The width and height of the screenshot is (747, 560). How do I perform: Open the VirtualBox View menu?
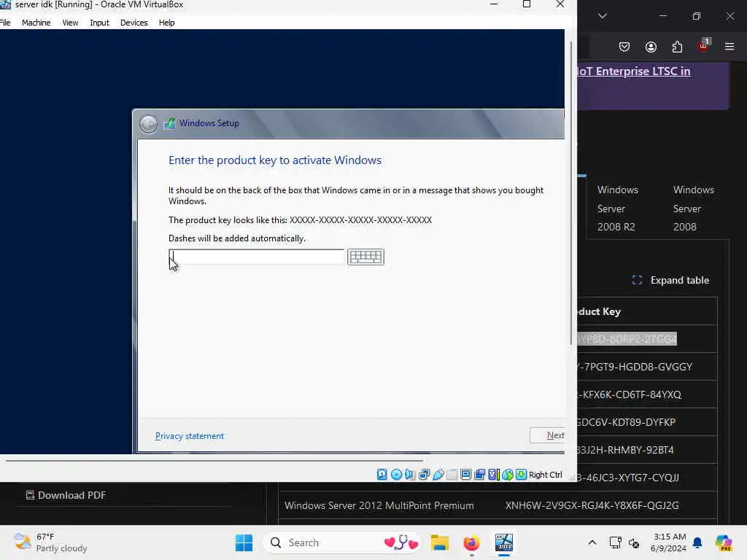click(70, 23)
